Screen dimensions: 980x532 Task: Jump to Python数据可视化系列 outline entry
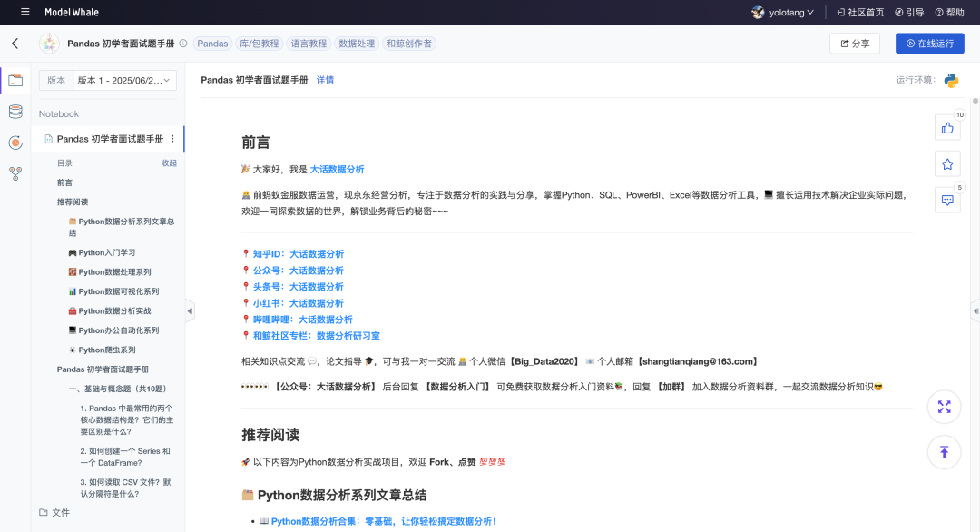tap(113, 291)
